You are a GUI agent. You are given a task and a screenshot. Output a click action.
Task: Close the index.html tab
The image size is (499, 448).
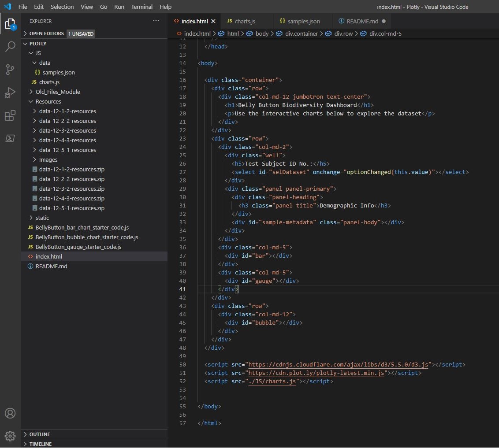click(x=213, y=21)
